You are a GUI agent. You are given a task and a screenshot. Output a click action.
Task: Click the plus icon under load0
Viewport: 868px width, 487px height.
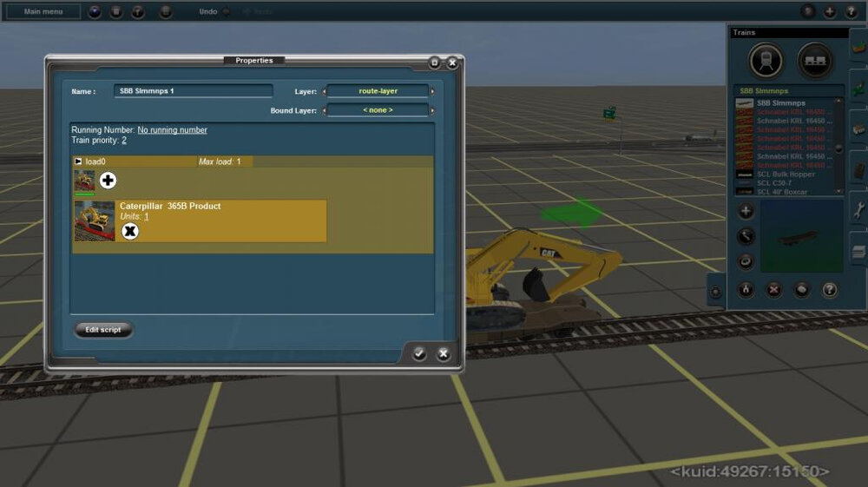click(x=108, y=181)
